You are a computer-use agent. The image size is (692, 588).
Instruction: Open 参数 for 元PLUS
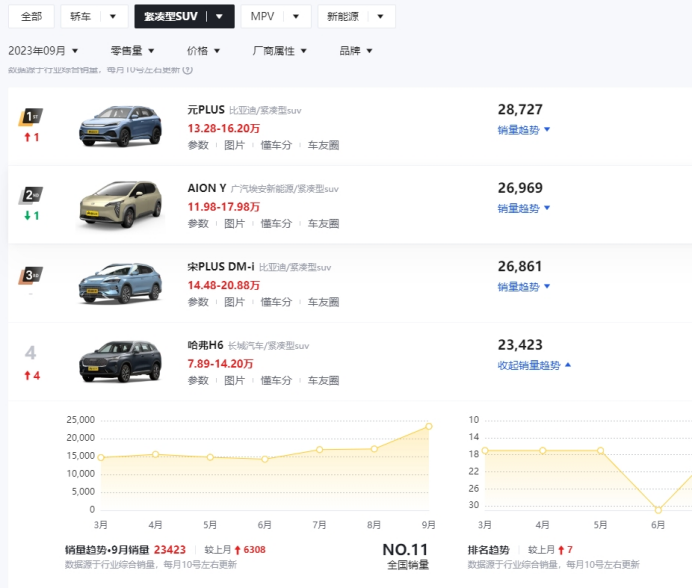tap(198, 145)
